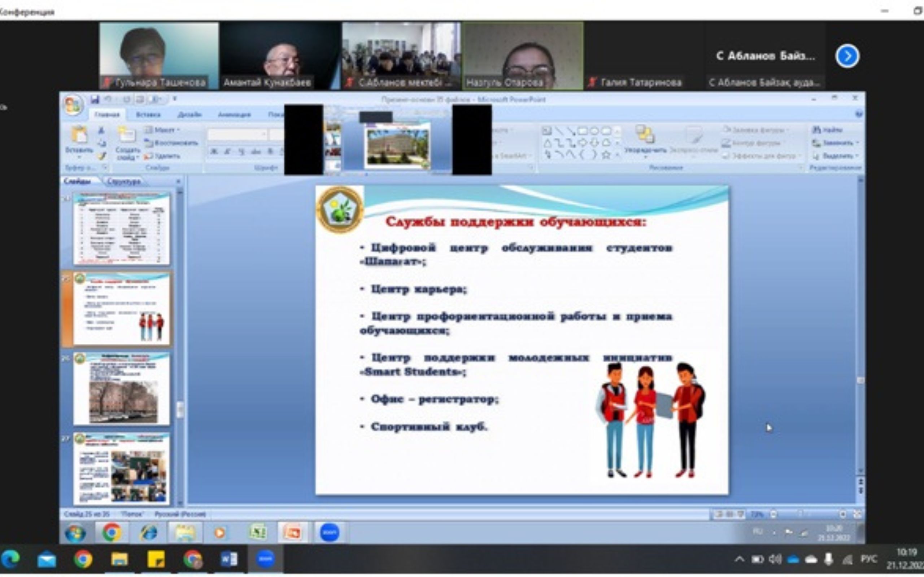The width and height of the screenshot is (924, 577).
Task: Expand the Заменить dropdown arrow
Action: coord(858,143)
